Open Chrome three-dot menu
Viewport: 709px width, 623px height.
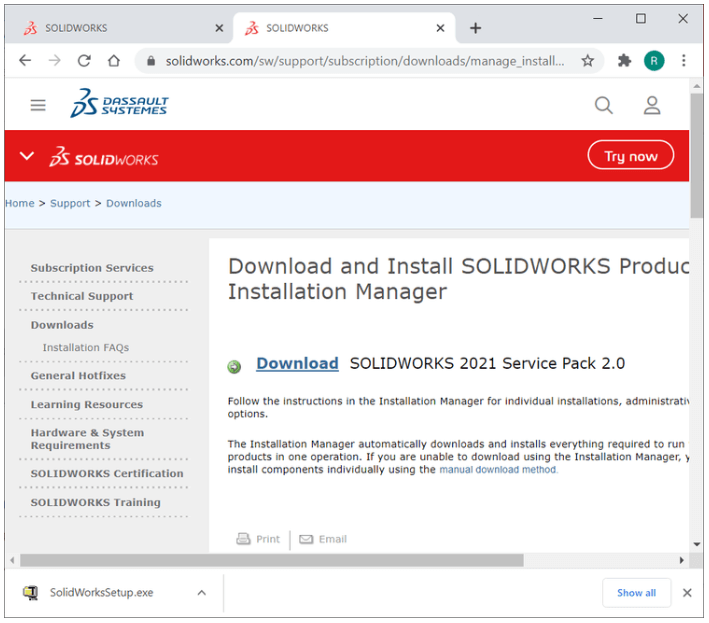684,61
